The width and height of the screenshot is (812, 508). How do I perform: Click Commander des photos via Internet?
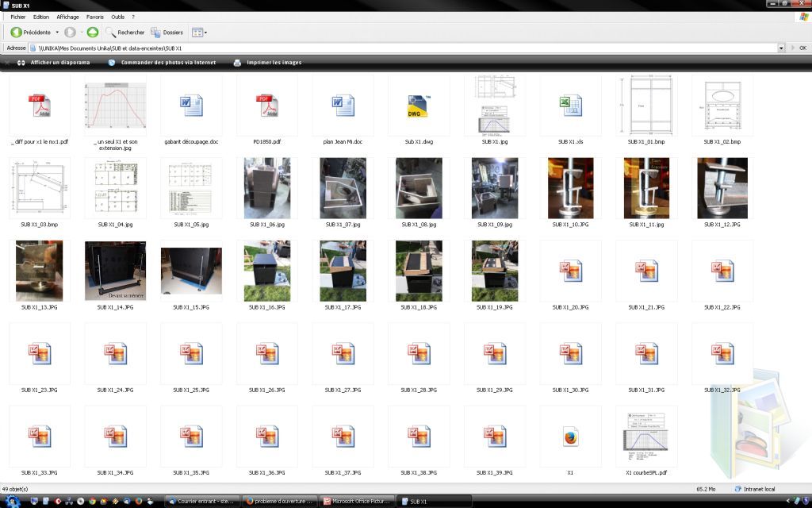pos(162,63)
